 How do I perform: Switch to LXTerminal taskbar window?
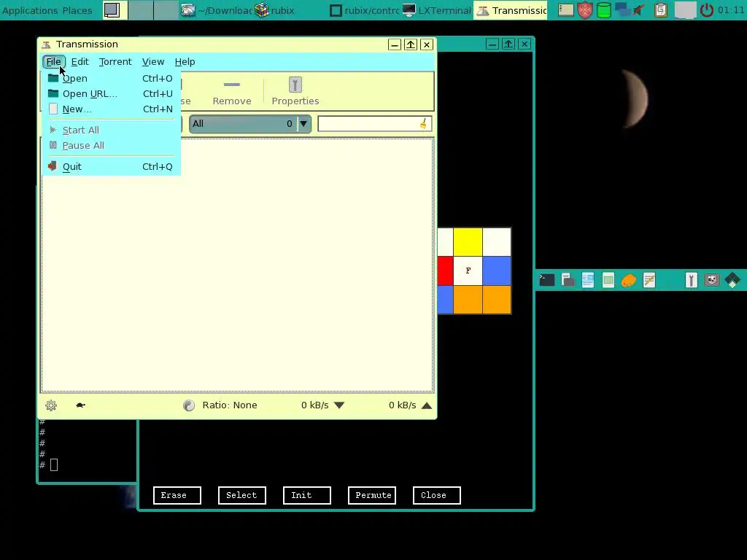click(x=437, y=10)
